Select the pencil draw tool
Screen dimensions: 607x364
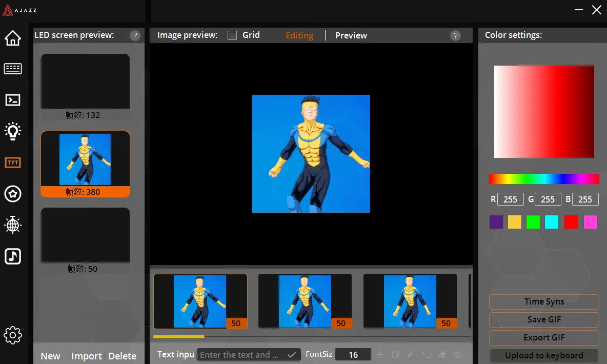[411, 354]
